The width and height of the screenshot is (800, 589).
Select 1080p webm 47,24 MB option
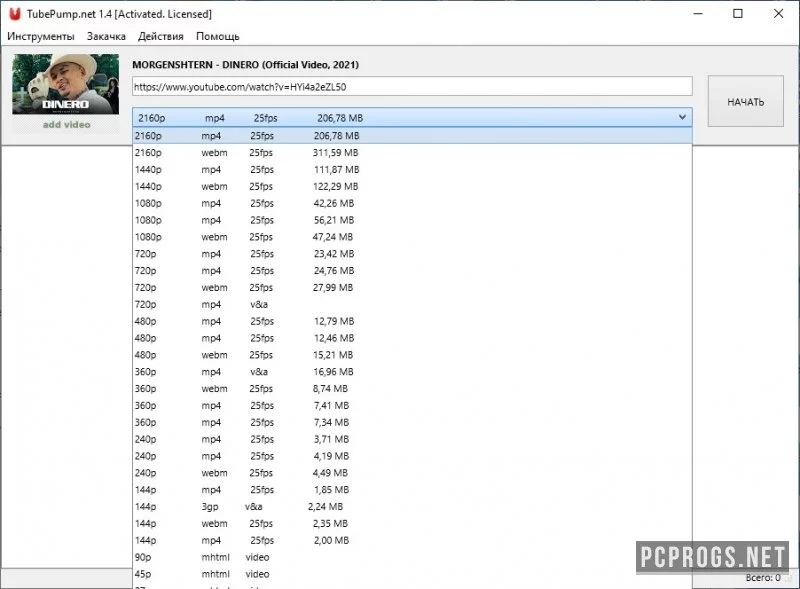pos(412,237)
